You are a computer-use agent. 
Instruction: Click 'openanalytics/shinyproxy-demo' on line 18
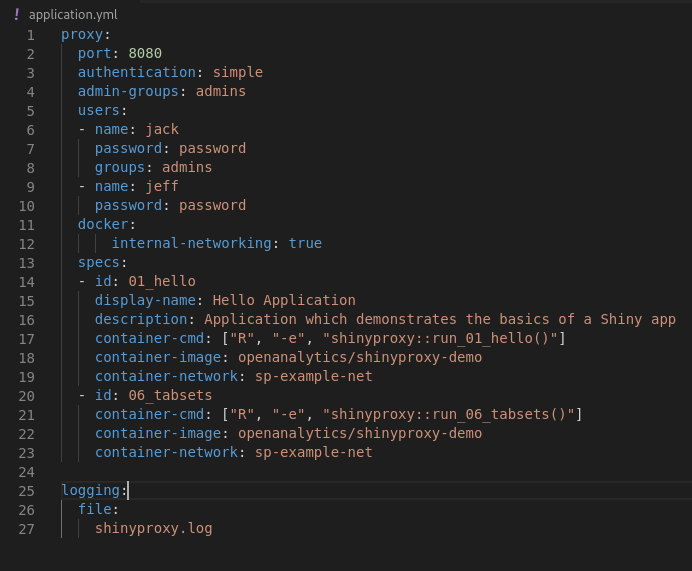360,357
